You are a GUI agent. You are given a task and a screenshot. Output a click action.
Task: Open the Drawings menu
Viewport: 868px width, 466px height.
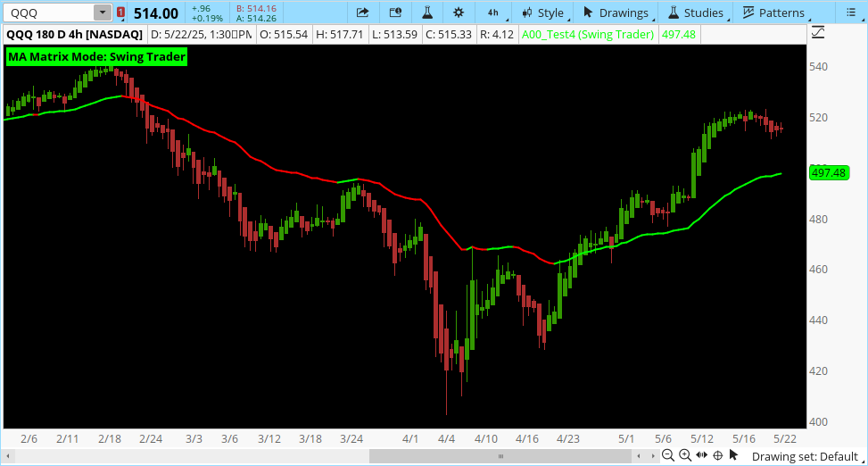(616, 12)
